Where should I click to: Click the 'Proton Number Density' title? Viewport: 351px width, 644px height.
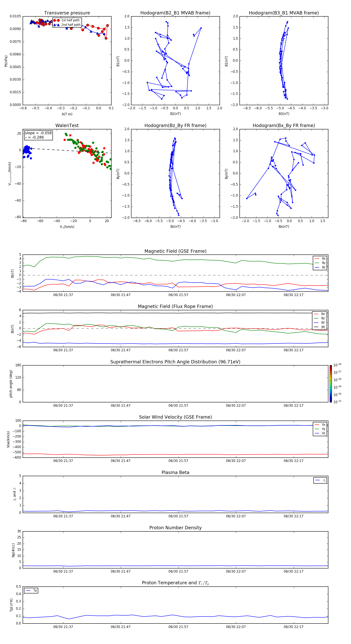(175, 528)
